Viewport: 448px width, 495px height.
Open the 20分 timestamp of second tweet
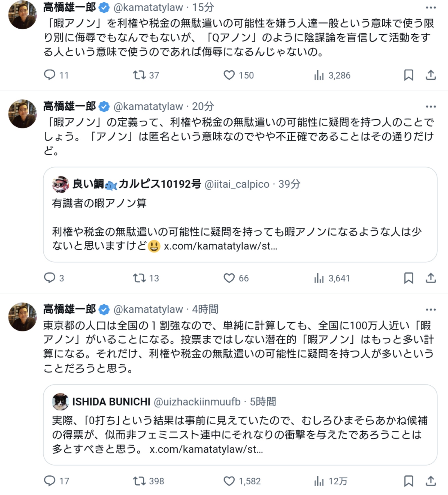[x=203, y=106]
